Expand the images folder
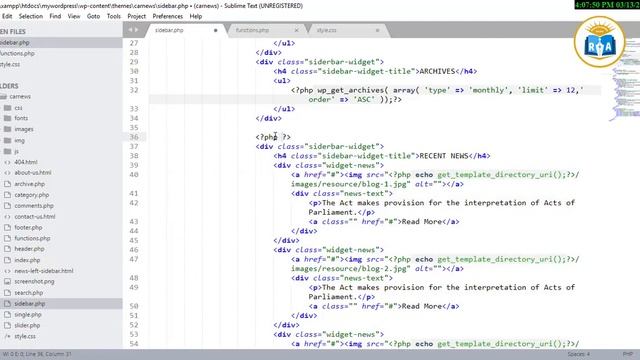640x360 pixels. (7, 129)
